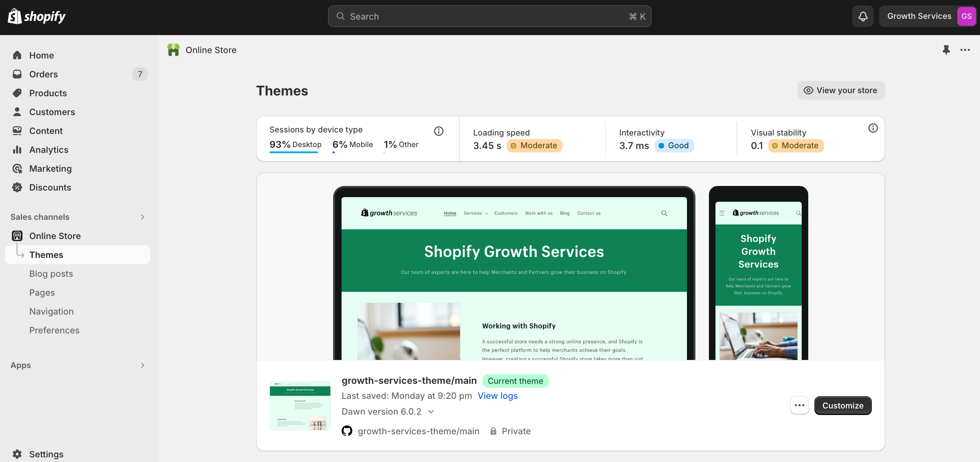The height and width of the screenshot is (462, 980).
Task: Open Orders in sidebar
Action: pos(78,74)
